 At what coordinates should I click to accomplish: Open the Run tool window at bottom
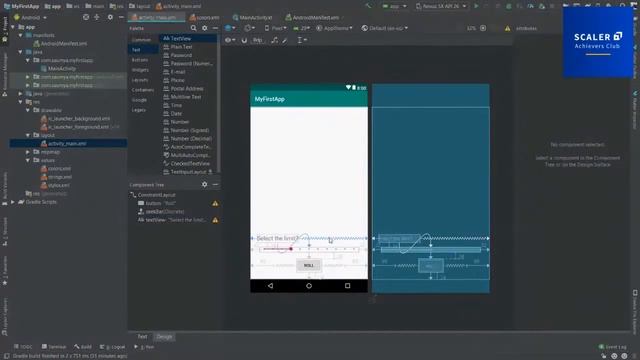[144, 347]
